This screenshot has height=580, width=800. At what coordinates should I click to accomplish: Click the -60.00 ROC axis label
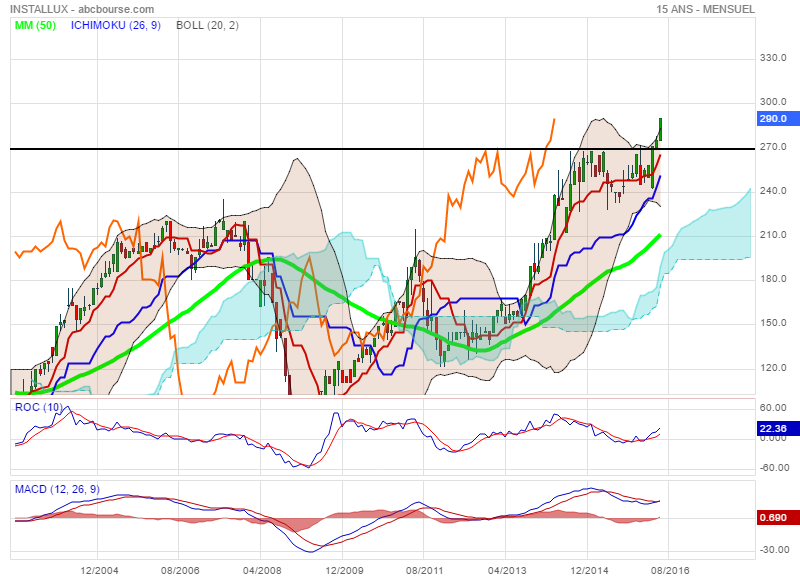[773, 468]
